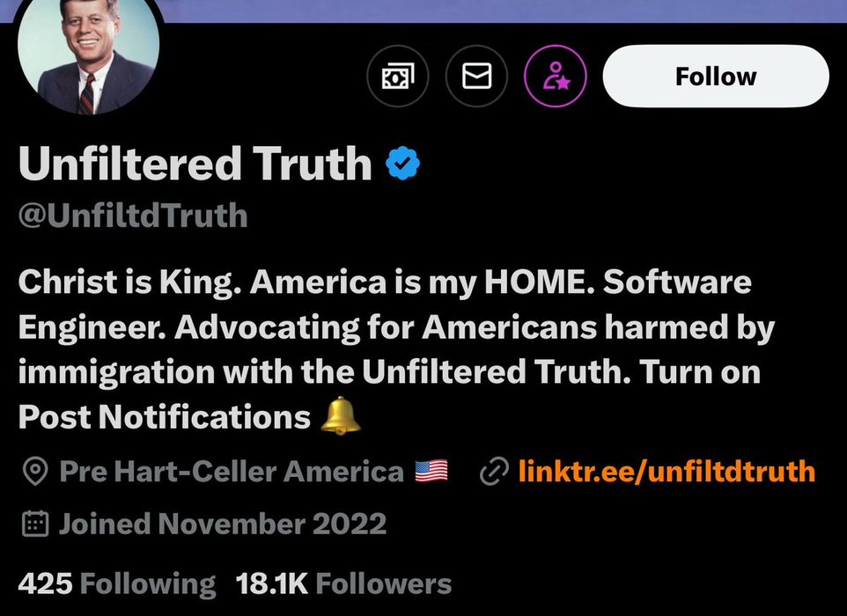847x616 pixels.
Task: Click the subscribe person-star icon
Action: point(556,77)
